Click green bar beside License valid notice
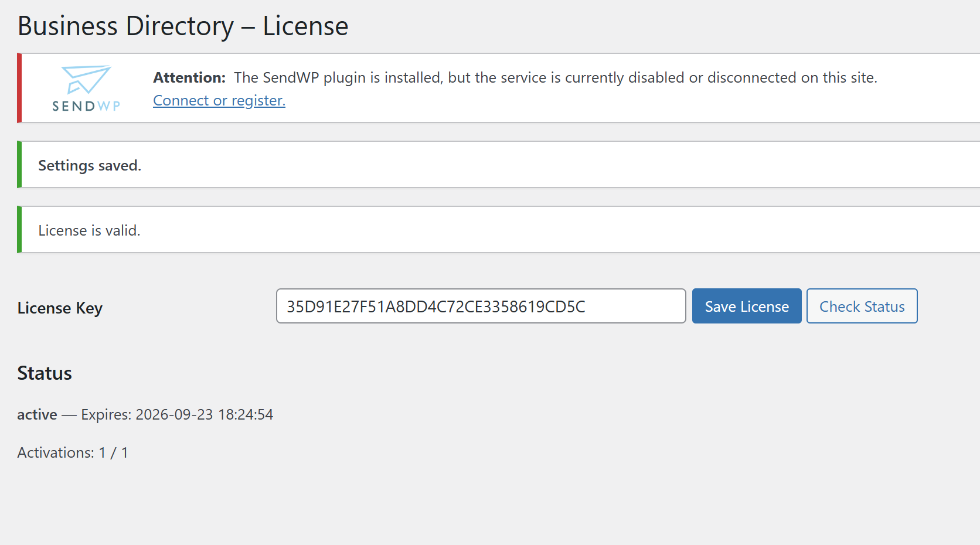Screen dimensions: 980x545 [x=19, y=230]
